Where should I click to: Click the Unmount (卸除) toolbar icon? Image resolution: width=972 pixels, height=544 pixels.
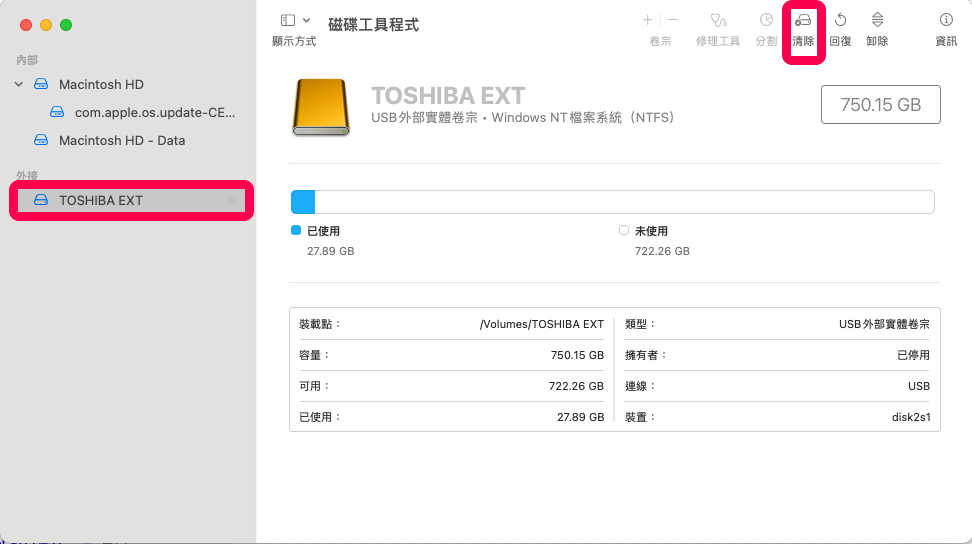tap(877, 20)
